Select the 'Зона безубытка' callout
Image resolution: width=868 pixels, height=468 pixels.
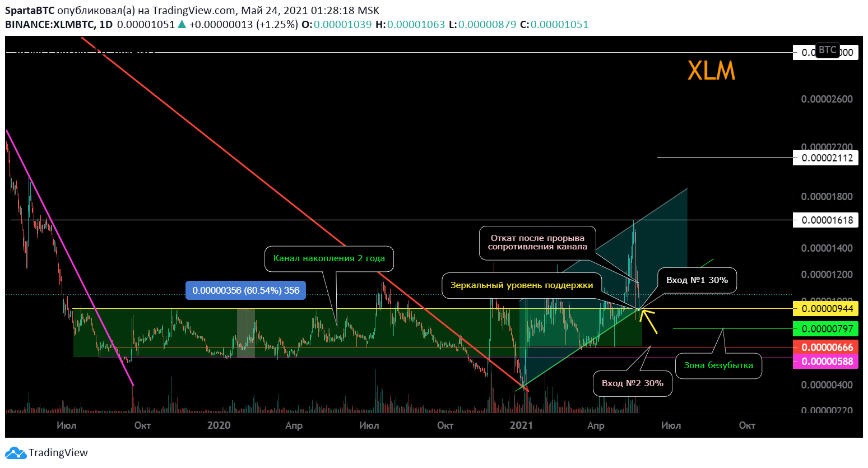tap(718, 365)
